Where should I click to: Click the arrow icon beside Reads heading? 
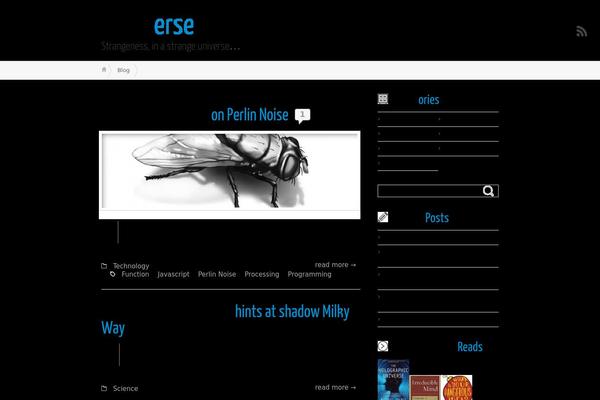pos(383,346)
